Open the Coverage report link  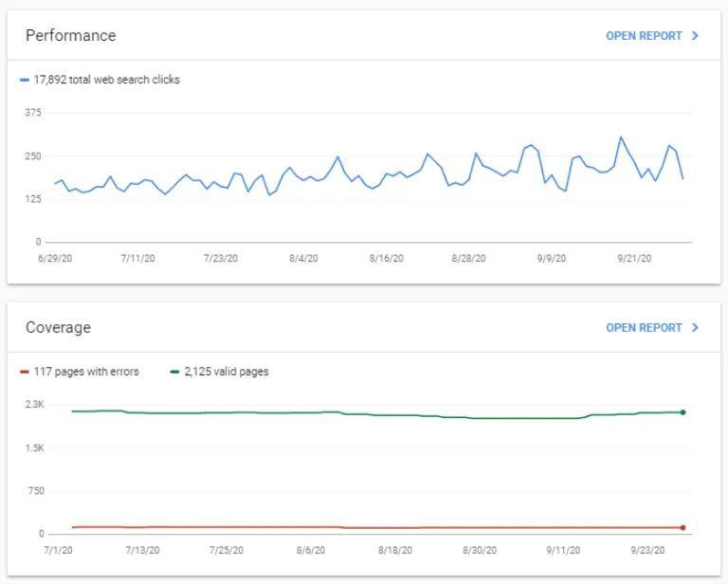point(644,328)
